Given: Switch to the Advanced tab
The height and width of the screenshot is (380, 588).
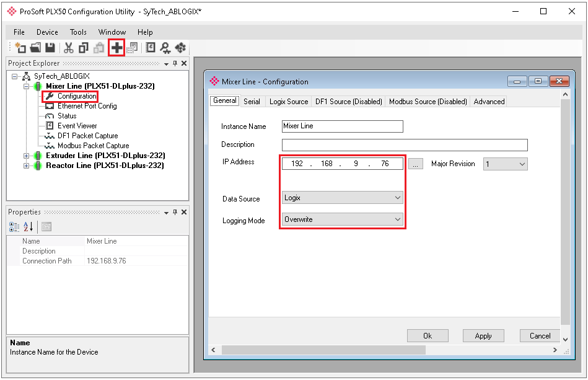Looking at the screenshot, I should [x=489, y=102].
